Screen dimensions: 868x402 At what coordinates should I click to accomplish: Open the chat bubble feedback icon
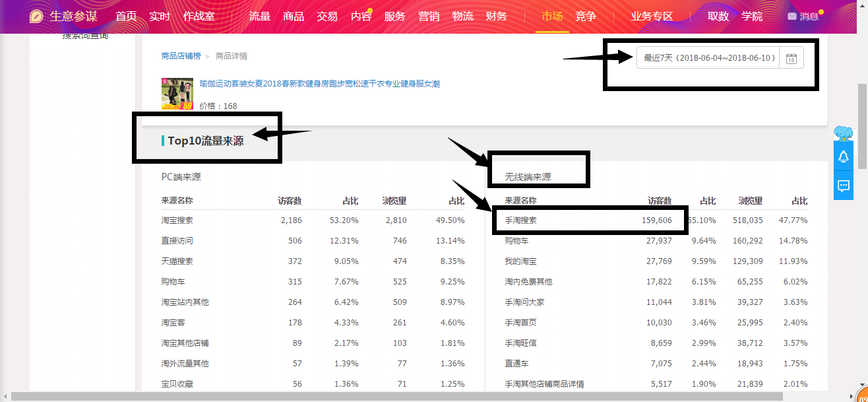[843, 185]
